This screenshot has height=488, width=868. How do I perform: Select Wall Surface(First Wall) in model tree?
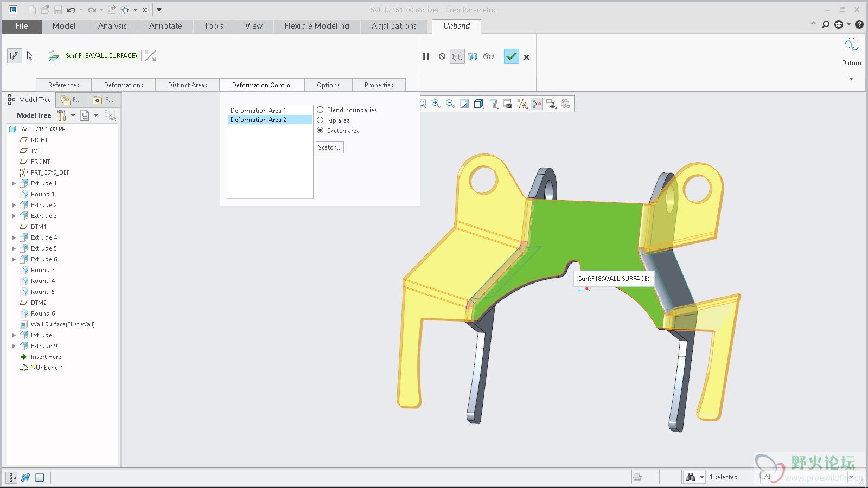(x=62, y=324)
